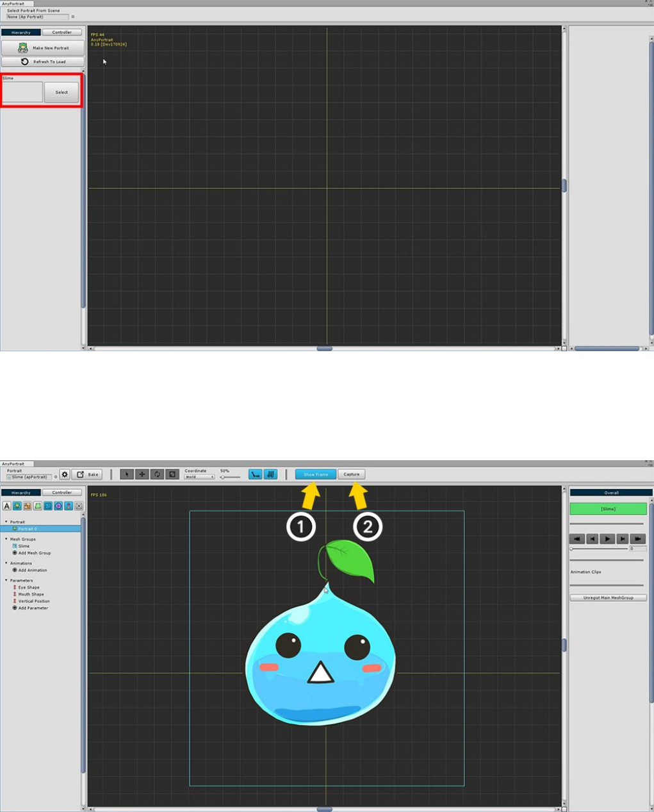Click Select button beside Slime thumbnail
Screen dimensions: 654x812
pyautogui.click(x=61, y=92)
